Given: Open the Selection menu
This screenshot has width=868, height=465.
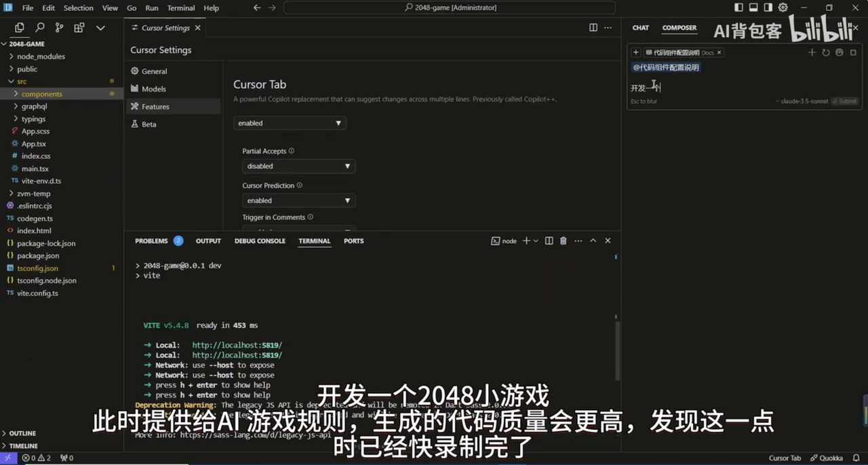Looking at the screenshot, I should [x=79, y=8].
